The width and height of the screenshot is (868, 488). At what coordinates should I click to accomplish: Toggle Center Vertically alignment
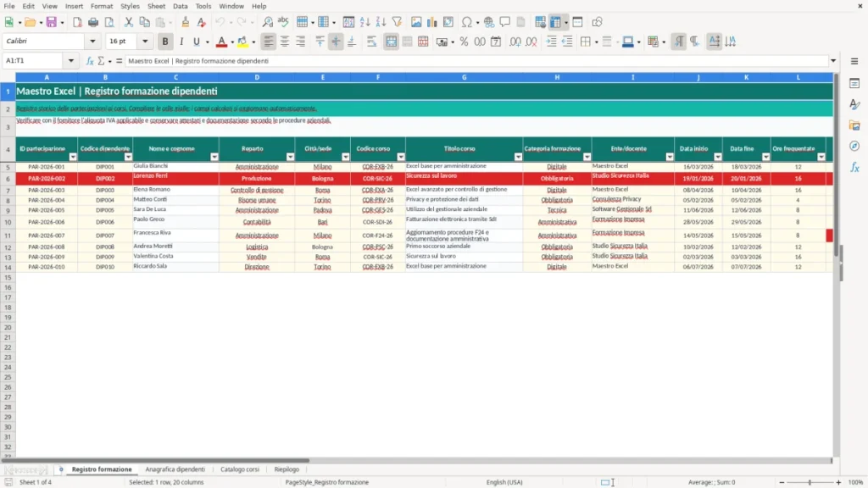click(x=336, y=42)
